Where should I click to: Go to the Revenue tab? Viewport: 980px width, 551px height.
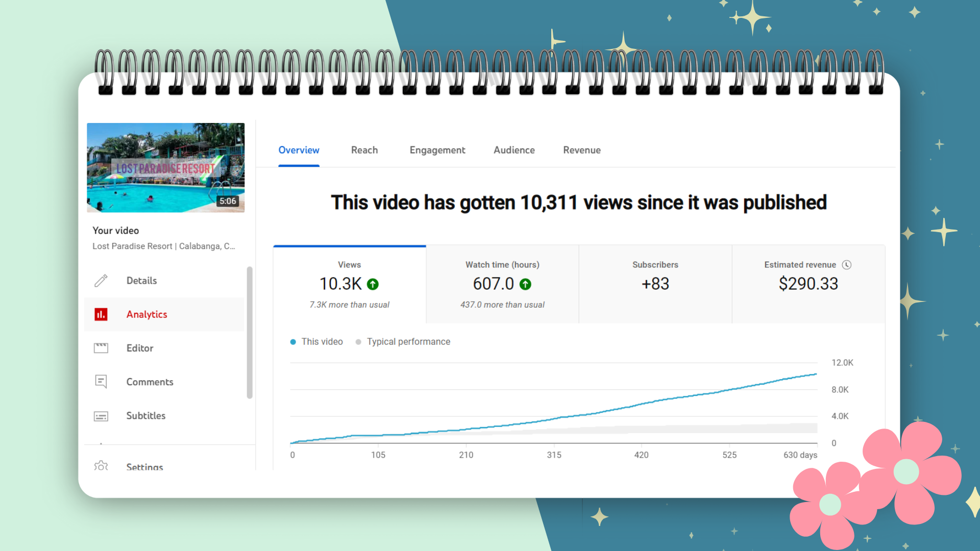coord(582,150)
